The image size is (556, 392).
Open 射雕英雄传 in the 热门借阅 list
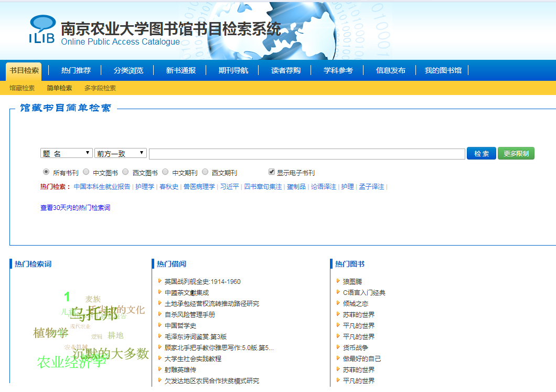coord(180,369)
